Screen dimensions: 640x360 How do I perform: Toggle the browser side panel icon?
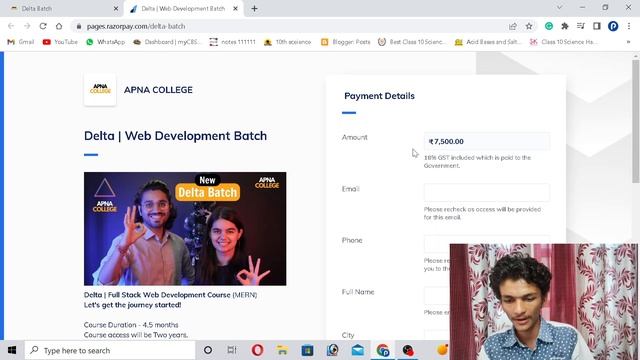tap(597, 26)
